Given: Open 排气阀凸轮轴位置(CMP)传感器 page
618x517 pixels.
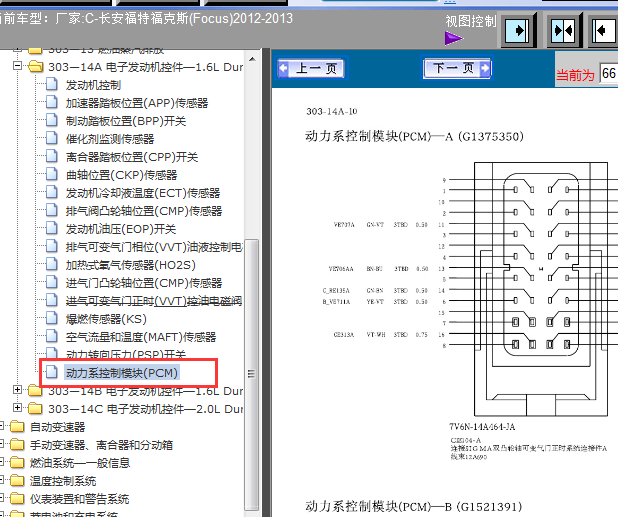Looking at the screenshot, I should coord(144,211).
